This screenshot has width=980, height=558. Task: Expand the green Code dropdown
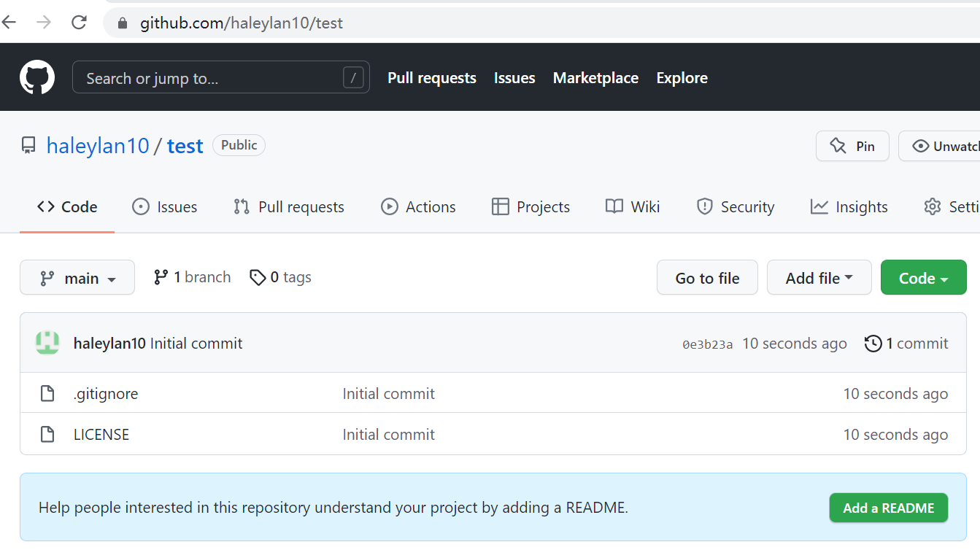coord(923,278)
